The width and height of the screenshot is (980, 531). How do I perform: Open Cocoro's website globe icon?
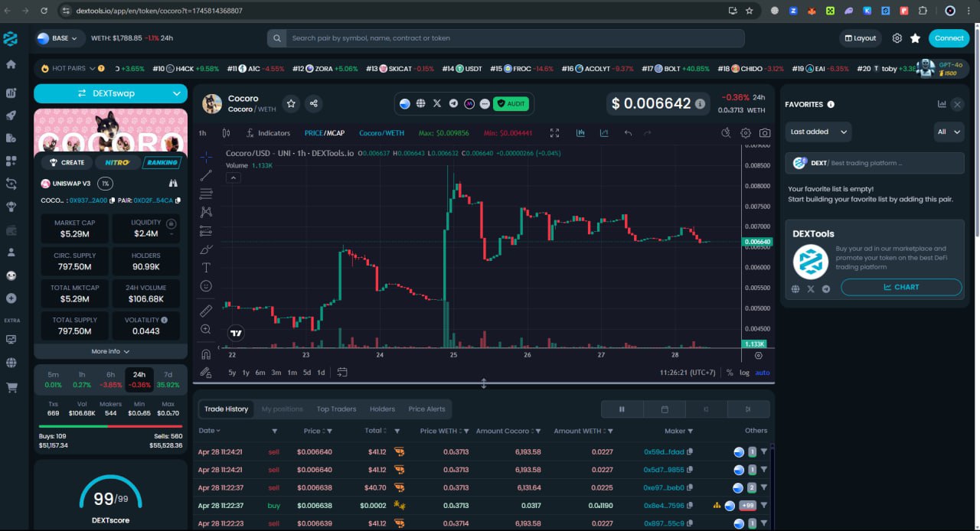click(x=421, y=103)
